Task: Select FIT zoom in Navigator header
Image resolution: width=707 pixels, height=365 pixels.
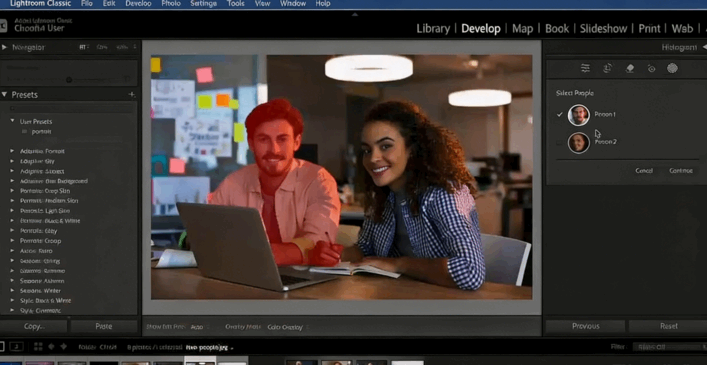Action: pos(83,47)
